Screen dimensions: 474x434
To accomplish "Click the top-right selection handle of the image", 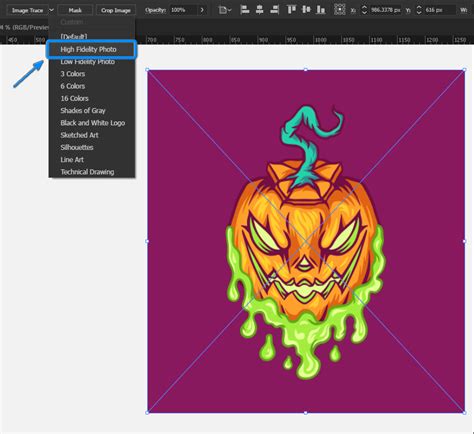I will pos(464,70).
